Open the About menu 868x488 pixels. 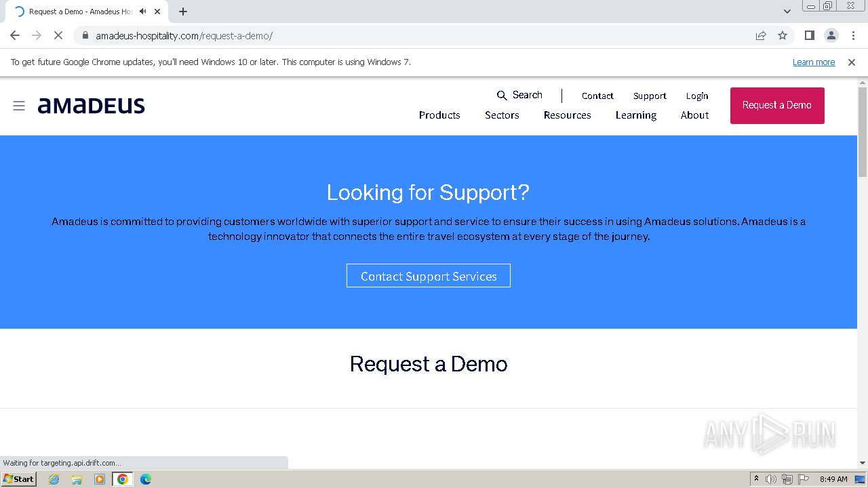click(x=695, y=115)
